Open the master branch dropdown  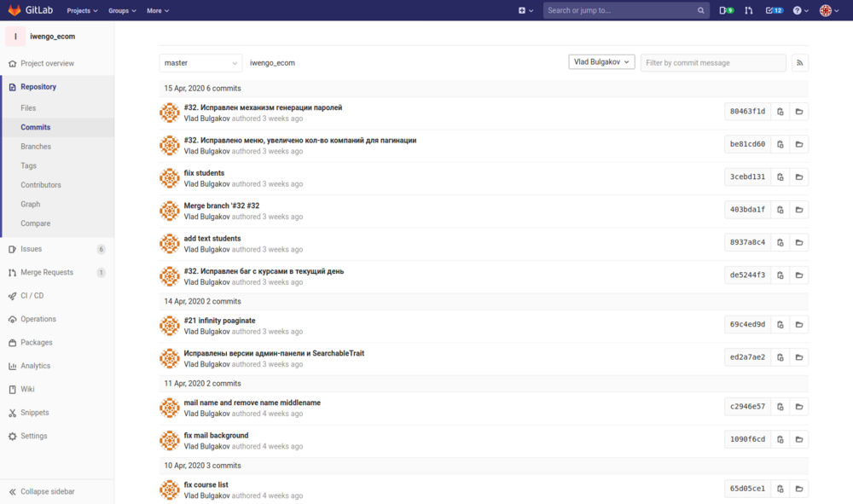(x=200, y=63)
